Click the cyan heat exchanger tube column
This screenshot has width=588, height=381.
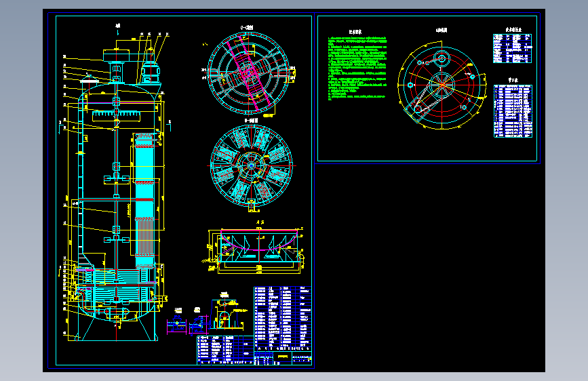tap(144, 201)
